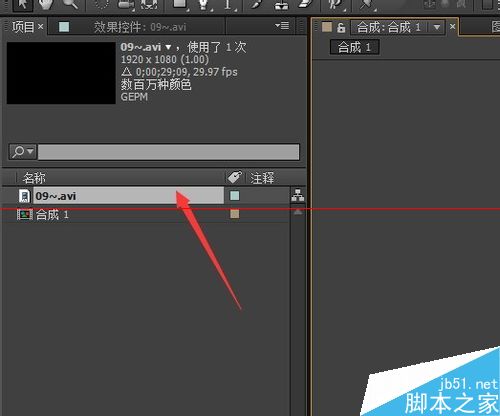Click the black footage preview thumbnail
The image size is (500, 416).
61,73
